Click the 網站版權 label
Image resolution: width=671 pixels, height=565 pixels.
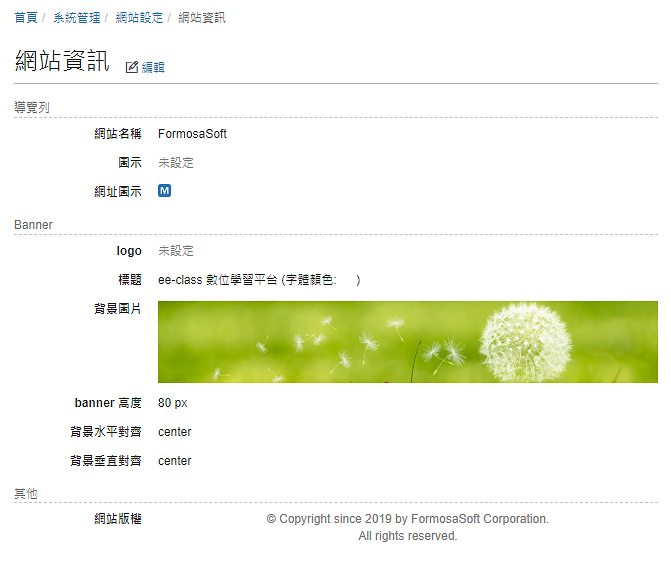coord(118,519)
